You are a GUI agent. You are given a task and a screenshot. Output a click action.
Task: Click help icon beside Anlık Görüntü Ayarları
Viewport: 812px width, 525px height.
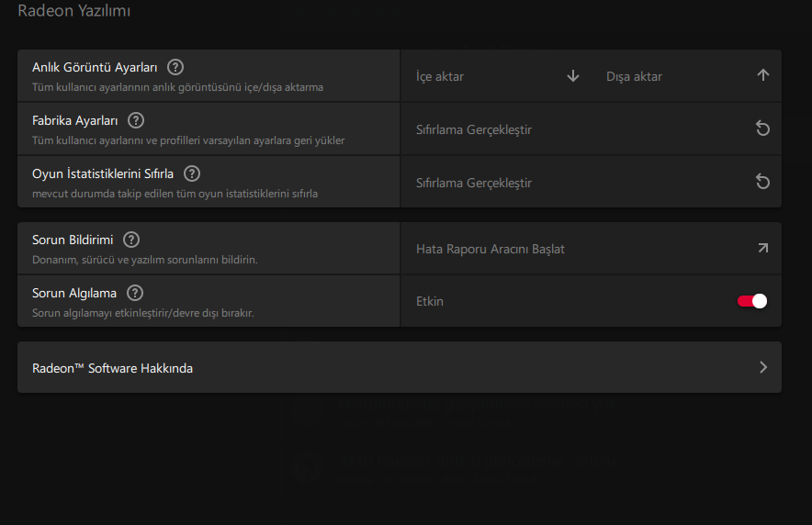pyautogui.click(x=175, y=67)
